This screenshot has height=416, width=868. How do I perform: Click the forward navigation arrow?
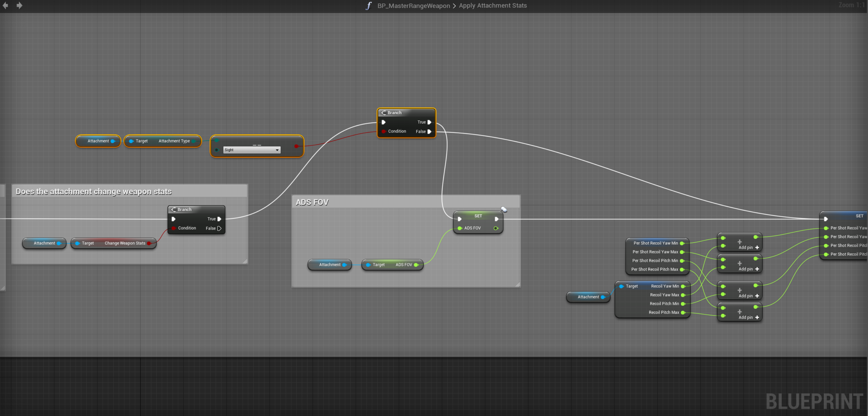19,5
